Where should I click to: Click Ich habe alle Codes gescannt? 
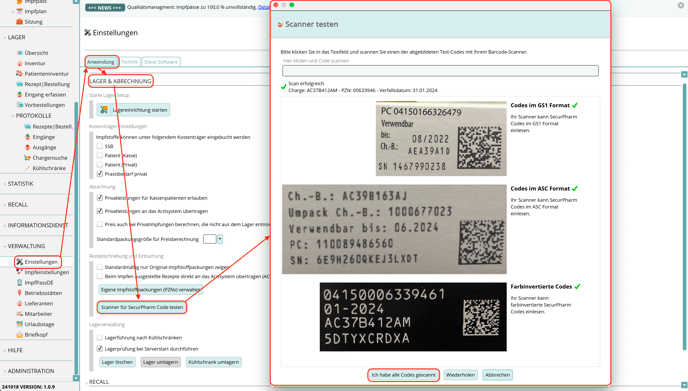pos(403,375)
